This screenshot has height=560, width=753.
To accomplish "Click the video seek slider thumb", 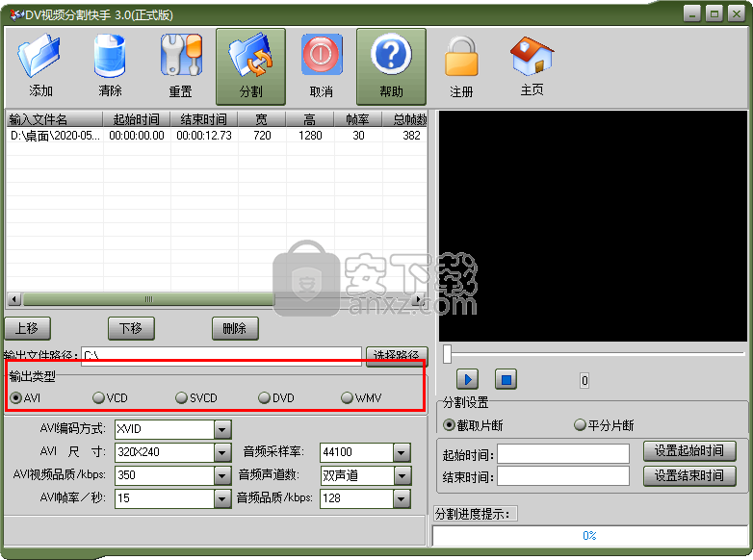I will coord(447,354).
